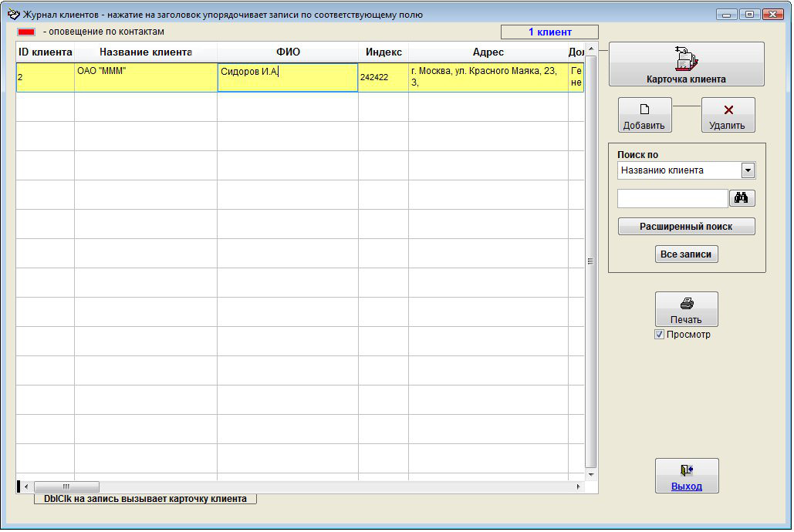Open Расширенный поиск
The width and height of the screenshot is (794, 532).
click(x=686, y=227)
